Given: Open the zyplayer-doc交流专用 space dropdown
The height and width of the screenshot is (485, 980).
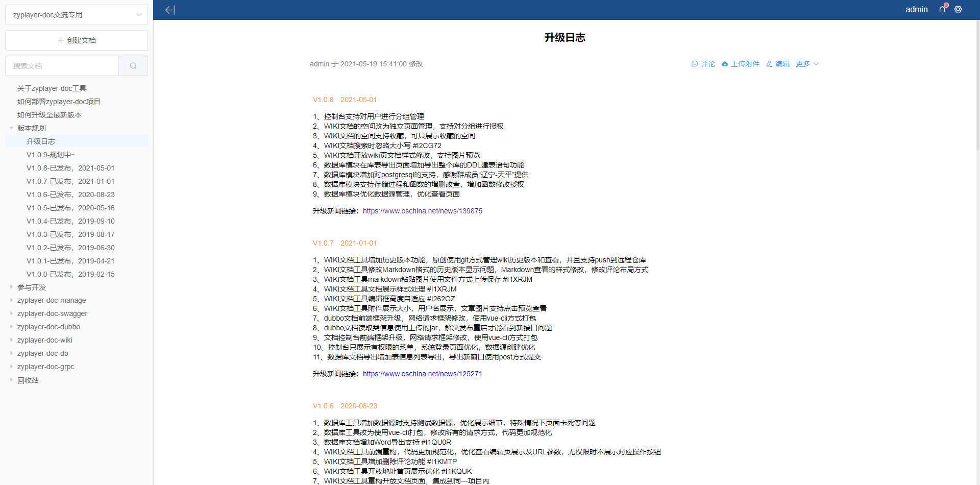Looking at the screenshot, I should [77, 15].
